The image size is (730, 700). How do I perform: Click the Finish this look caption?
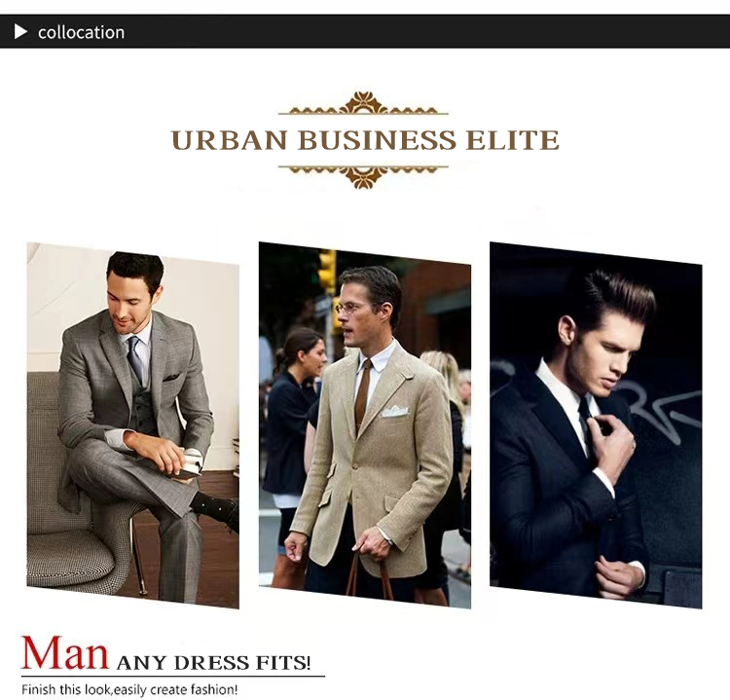click(129, 689)
